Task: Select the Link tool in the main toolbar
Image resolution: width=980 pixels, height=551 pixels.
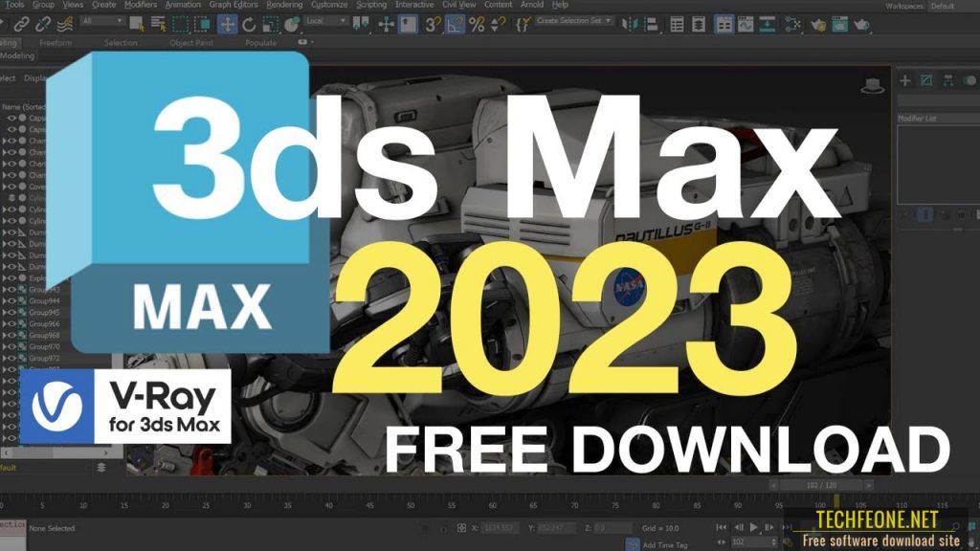Action: pyautogui.click(x=21, y=24)
